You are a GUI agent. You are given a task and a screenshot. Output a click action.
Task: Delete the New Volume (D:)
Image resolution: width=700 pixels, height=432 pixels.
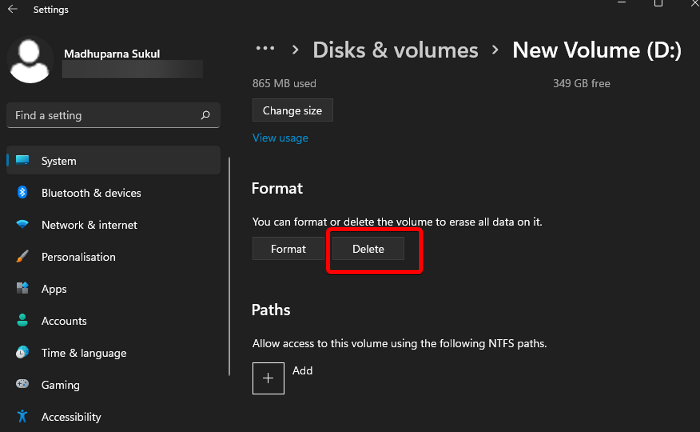coord(368,249)
